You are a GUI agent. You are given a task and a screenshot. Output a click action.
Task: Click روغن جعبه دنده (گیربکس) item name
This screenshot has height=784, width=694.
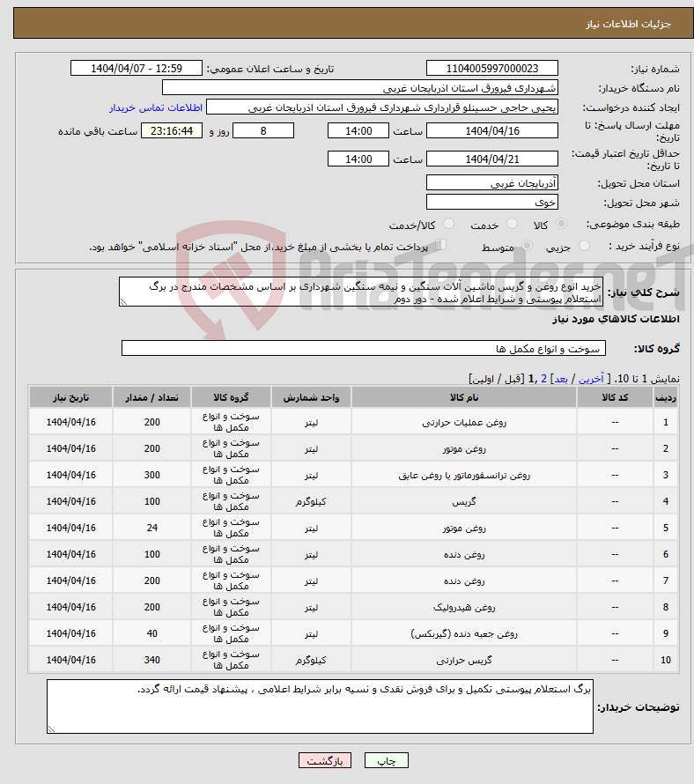pos(464,633)
